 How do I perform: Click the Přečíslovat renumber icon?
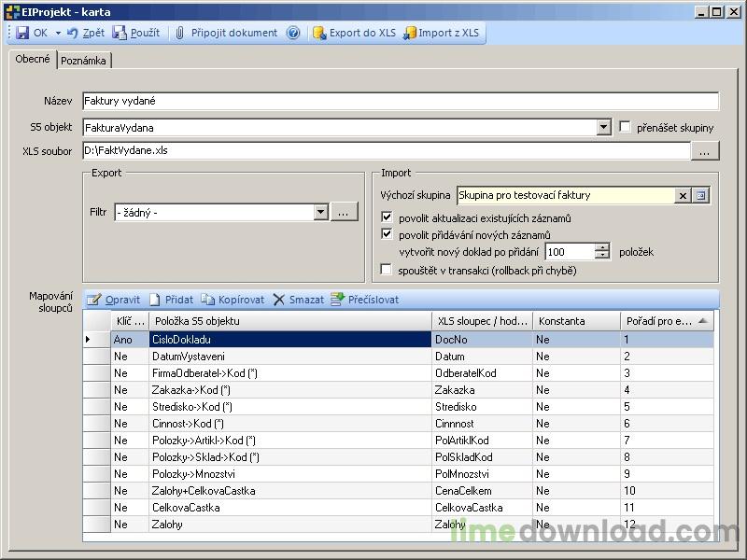pyautogui.click(x=337, y=299)
